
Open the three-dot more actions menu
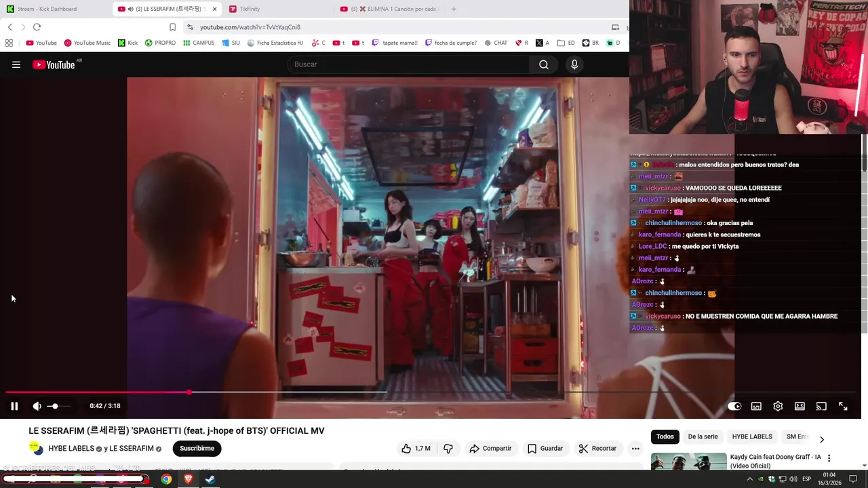click(x=635, y=448)
